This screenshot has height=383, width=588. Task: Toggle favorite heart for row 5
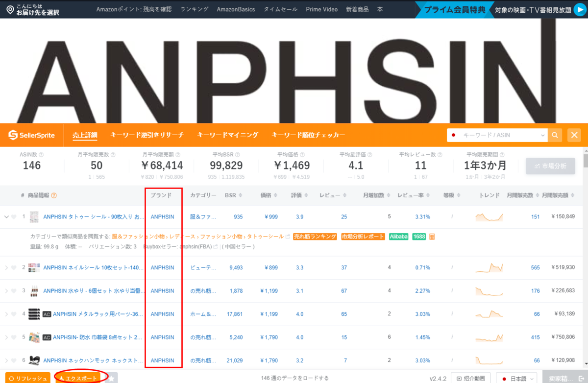click(14, 337)
